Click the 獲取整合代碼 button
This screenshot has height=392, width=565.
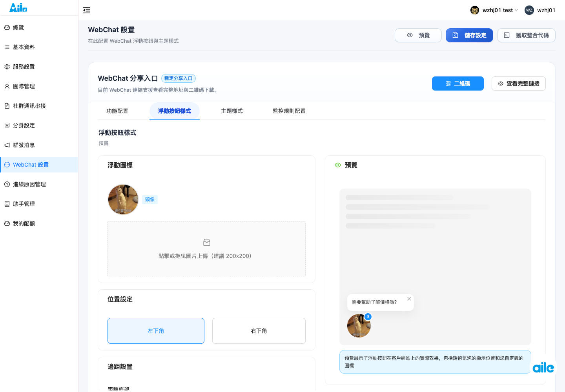point(526,35)
